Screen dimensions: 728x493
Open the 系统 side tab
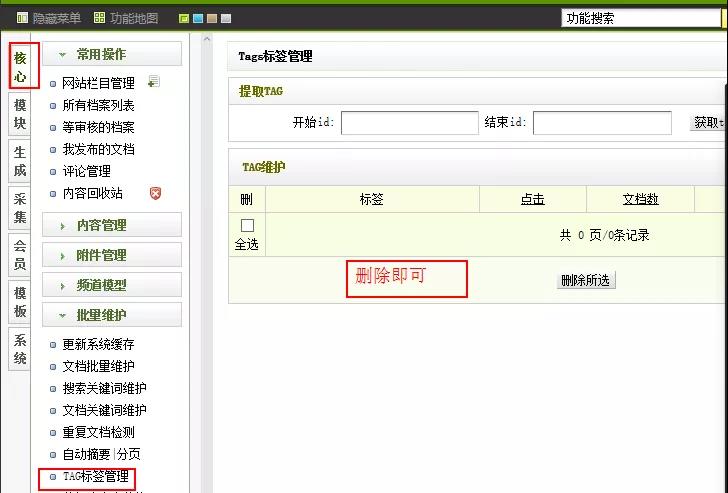point(20,349)
